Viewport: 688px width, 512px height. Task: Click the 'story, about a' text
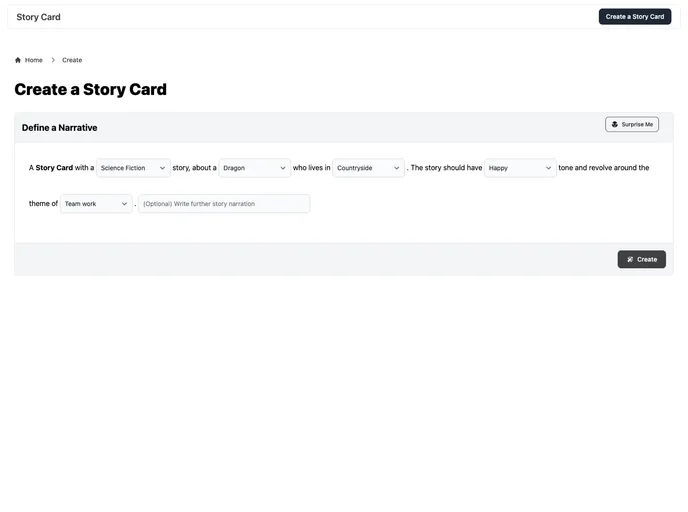194,168
